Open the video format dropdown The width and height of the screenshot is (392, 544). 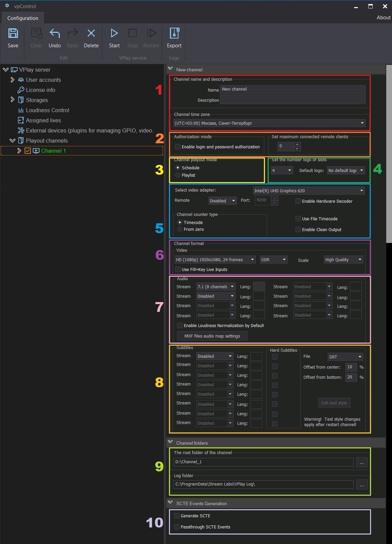[x=215, y=259]
